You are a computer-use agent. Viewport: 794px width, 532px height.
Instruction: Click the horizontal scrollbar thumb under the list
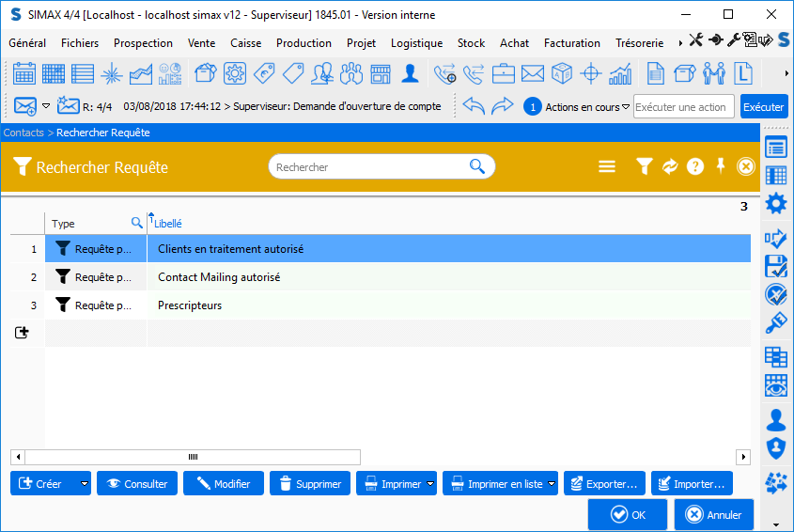[193, 457]
